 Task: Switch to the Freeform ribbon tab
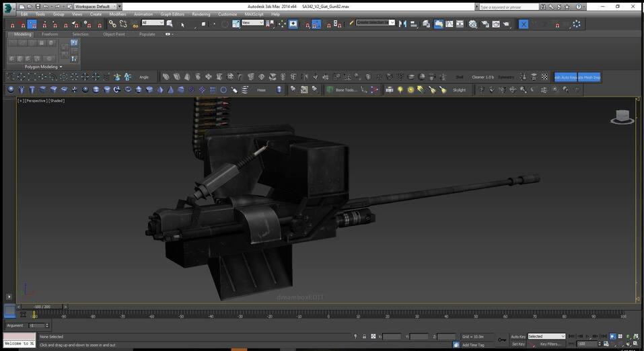(x=50, y=34)
